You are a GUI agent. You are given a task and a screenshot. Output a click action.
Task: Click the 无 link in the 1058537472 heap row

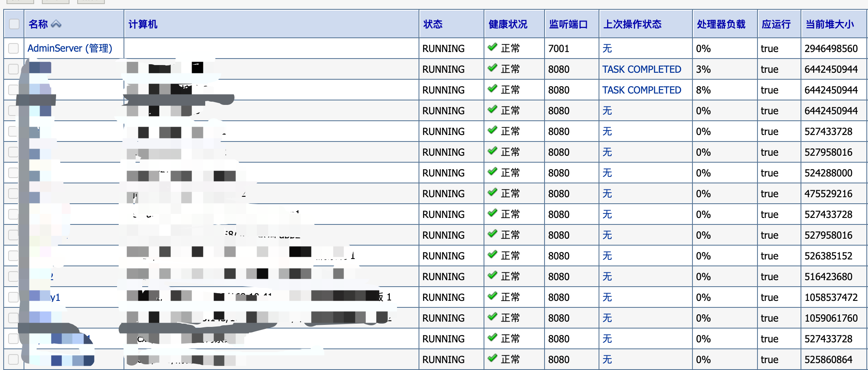coord(607,297)
